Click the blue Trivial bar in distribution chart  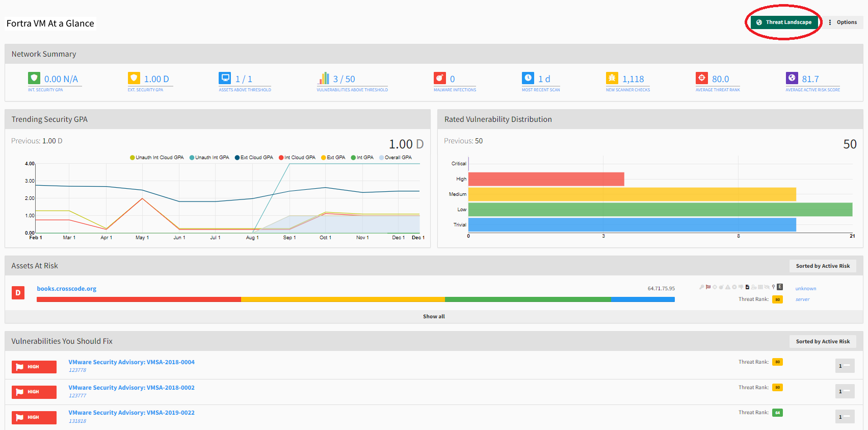[x=632, y=225]
